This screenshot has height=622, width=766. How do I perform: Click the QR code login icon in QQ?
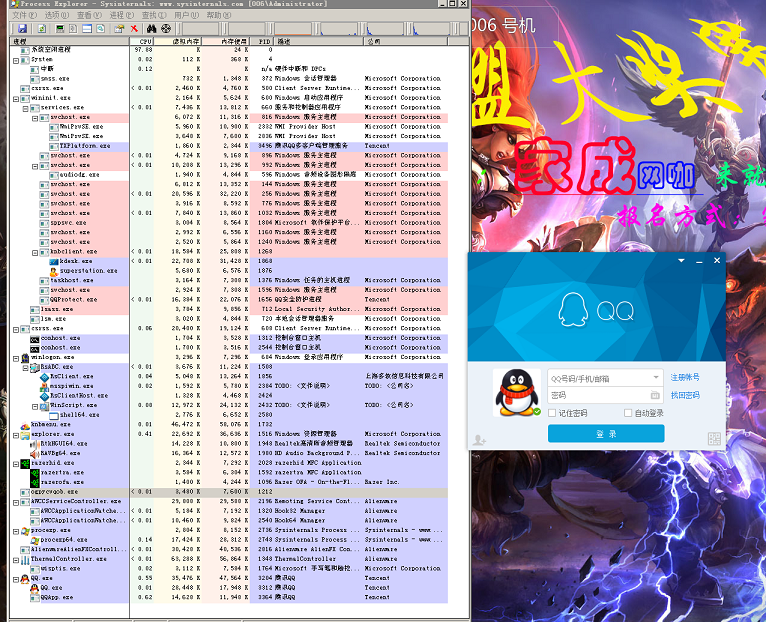pyautogui.click(x=714, y=438)
